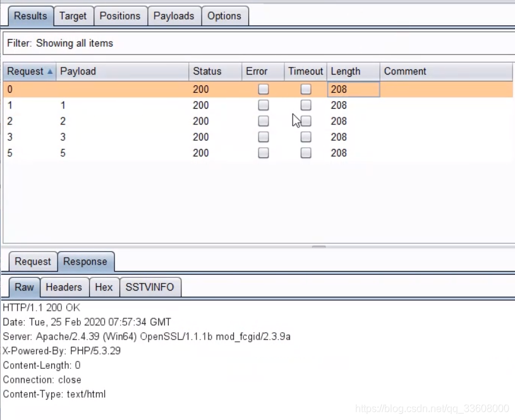The image size is (515, 420).
Task: Open the Response message tab
Action: point(85,261)
